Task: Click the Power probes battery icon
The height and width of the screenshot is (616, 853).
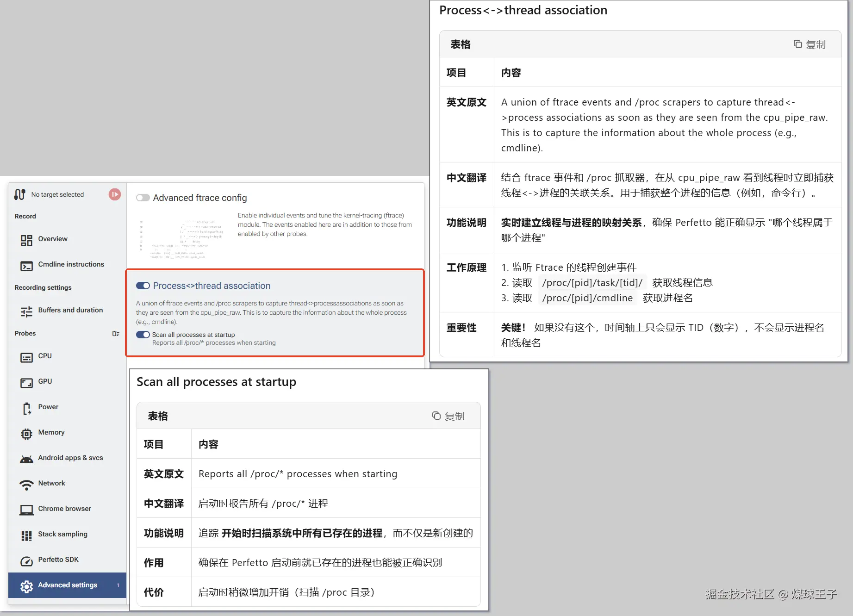Action: pos(26,407)
